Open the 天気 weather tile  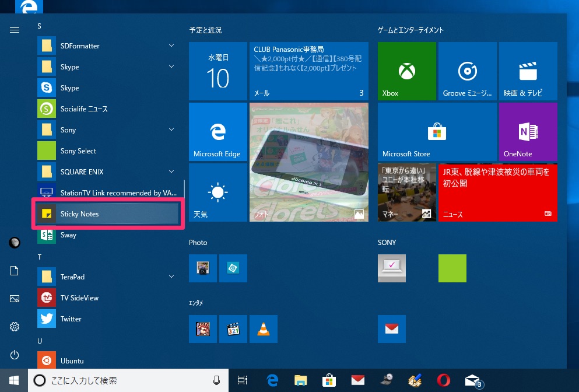218,192
